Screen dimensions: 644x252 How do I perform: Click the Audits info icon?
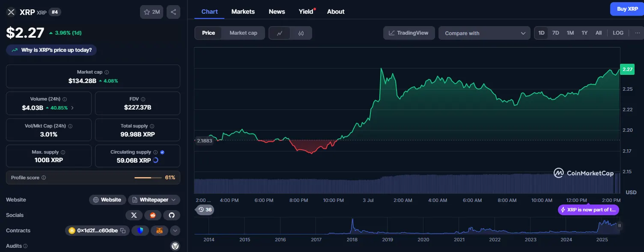(25, 246)
